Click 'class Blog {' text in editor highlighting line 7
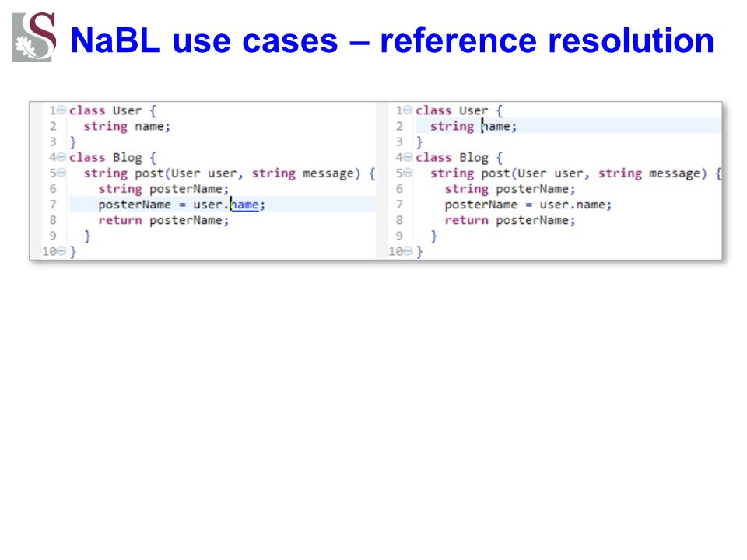 (113, 158)
